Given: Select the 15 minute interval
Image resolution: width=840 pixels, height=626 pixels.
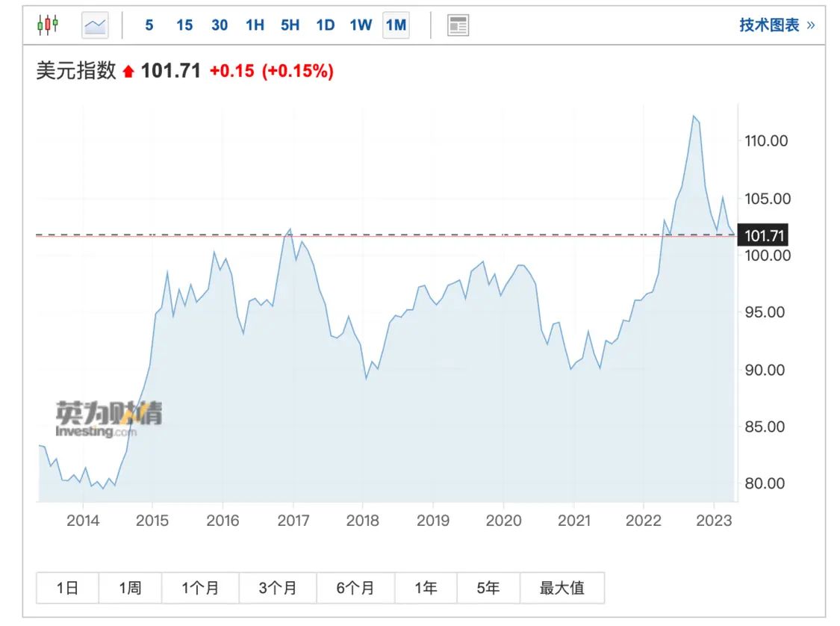Looking at the screenshot, I should [x=184, y=25].
